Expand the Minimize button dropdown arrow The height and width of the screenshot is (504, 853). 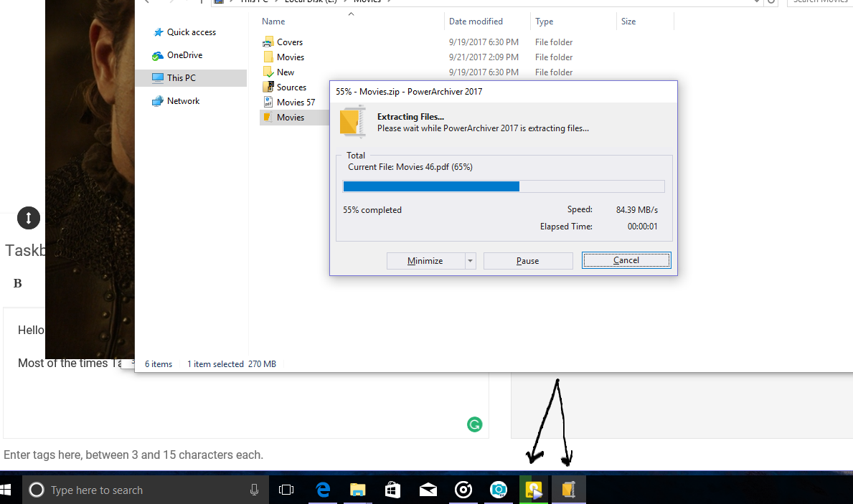(x=471, y=261)
